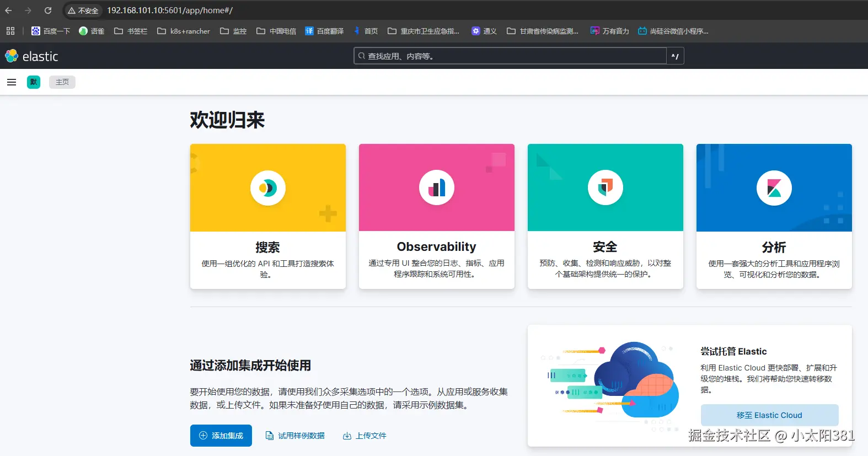Click the Enterprise Search icon on yellow card
868x456 pixels.
[x=268, y=188]
